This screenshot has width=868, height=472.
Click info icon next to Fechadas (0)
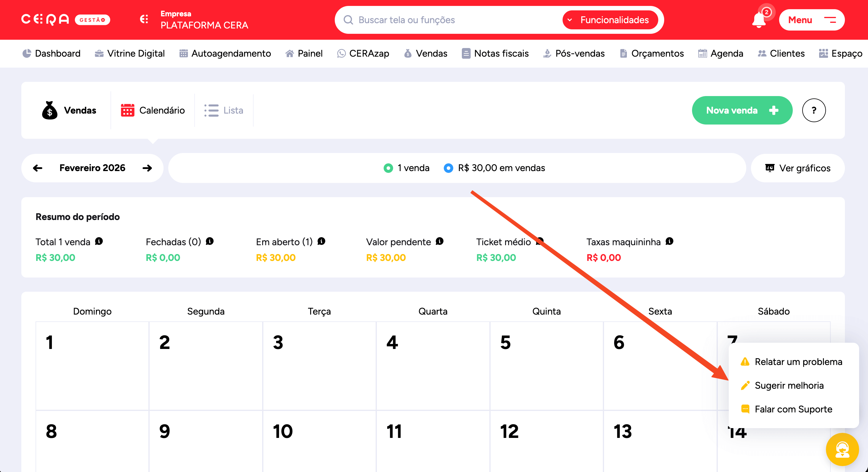pos(209,241)
